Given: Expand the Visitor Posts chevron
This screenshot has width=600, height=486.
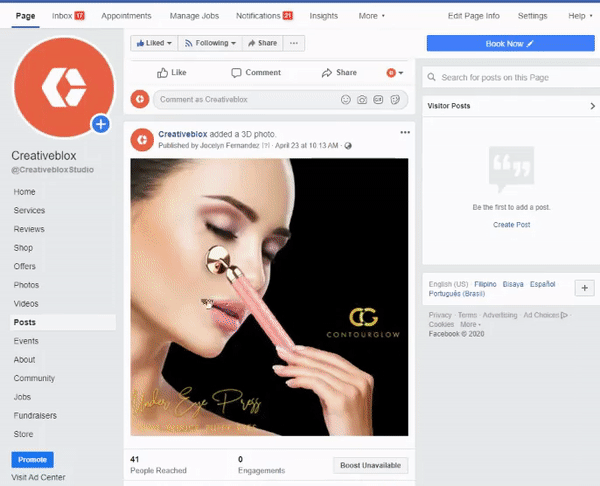Looking at the screenshot, I should click(592, 106).
